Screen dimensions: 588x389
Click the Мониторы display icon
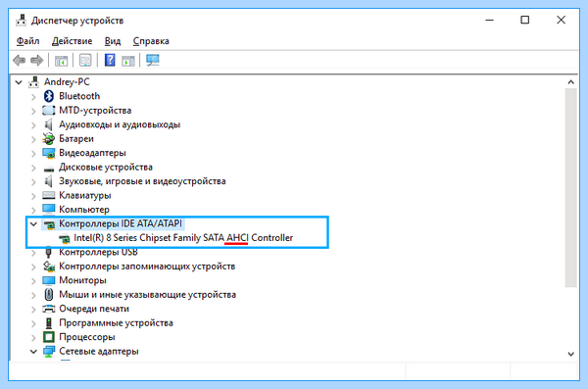[49, 280]
